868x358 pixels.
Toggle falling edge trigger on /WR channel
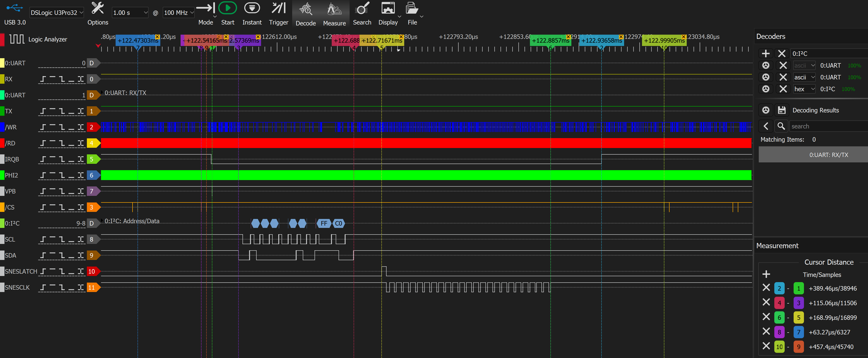62,127
